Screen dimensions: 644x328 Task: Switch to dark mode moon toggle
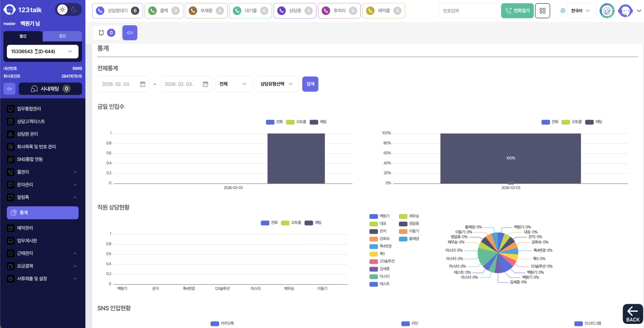[74, 10]
